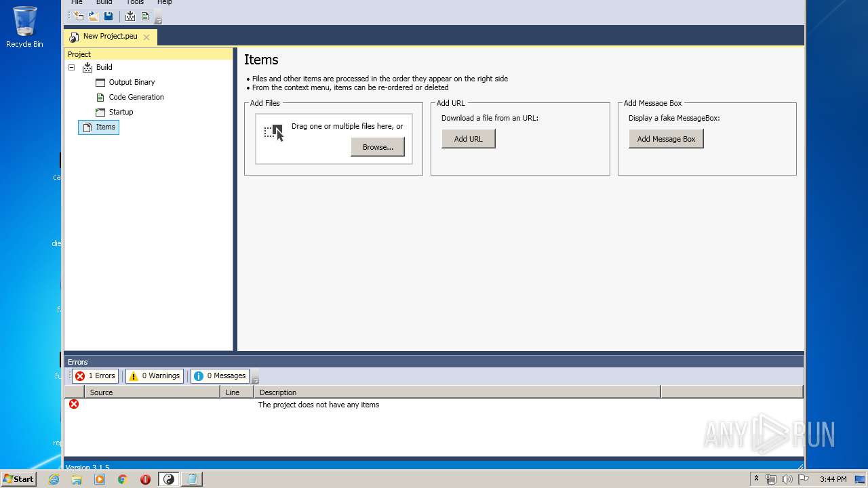The image size is (868, 488).
Task: Open the Recycle Bin on desktop
Action: pyautogui.click(x=24, y=27)
